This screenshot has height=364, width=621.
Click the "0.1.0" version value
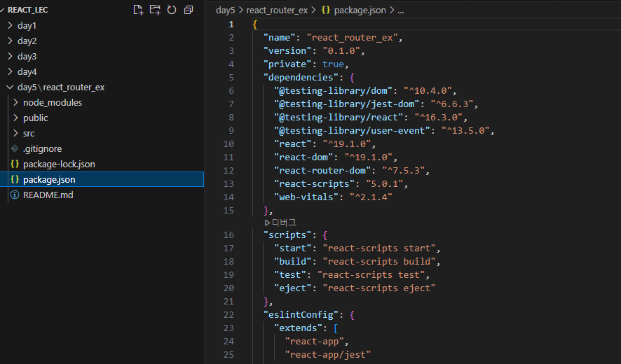tap(341, 51)
